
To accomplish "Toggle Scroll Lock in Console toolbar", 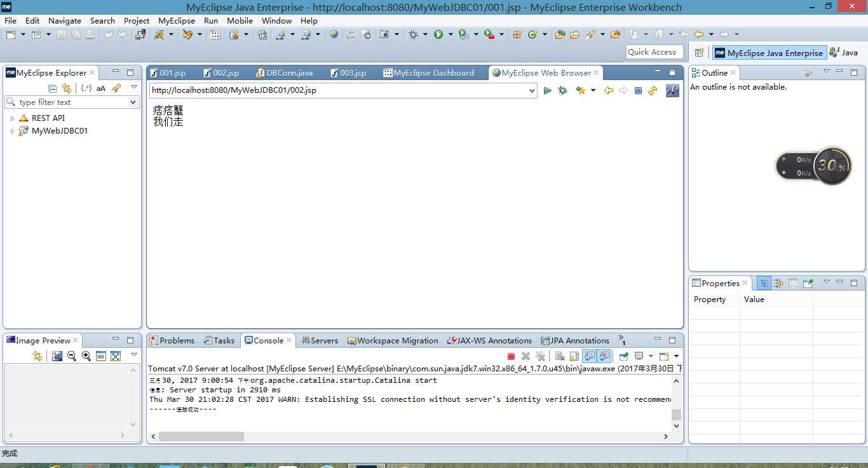I will point(574,356).
